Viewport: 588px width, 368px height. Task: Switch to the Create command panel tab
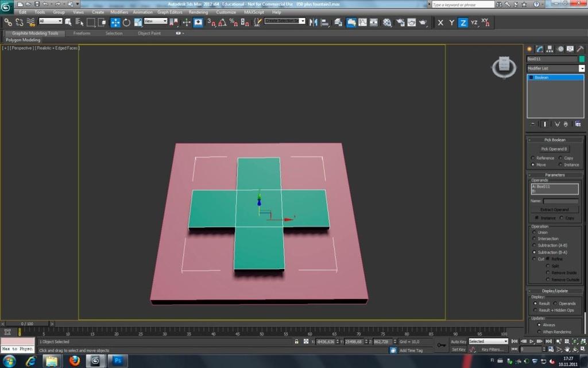click(529, 49)
